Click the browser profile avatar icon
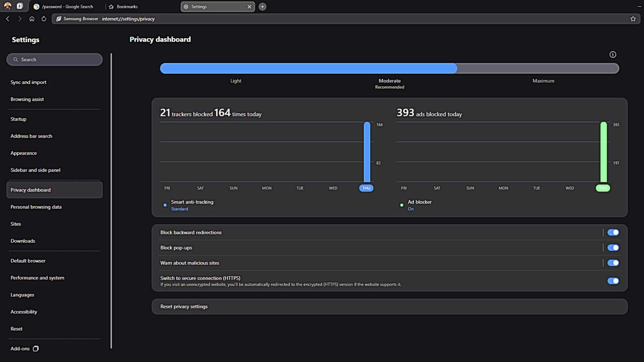Screen dimensions: 644x362 click(x=7, y=6)
